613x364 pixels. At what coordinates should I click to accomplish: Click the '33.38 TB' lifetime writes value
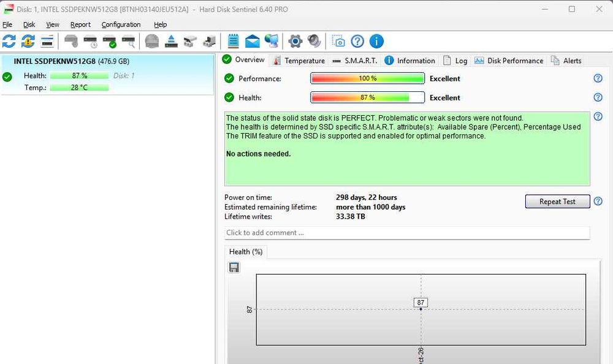pos(350,216)
